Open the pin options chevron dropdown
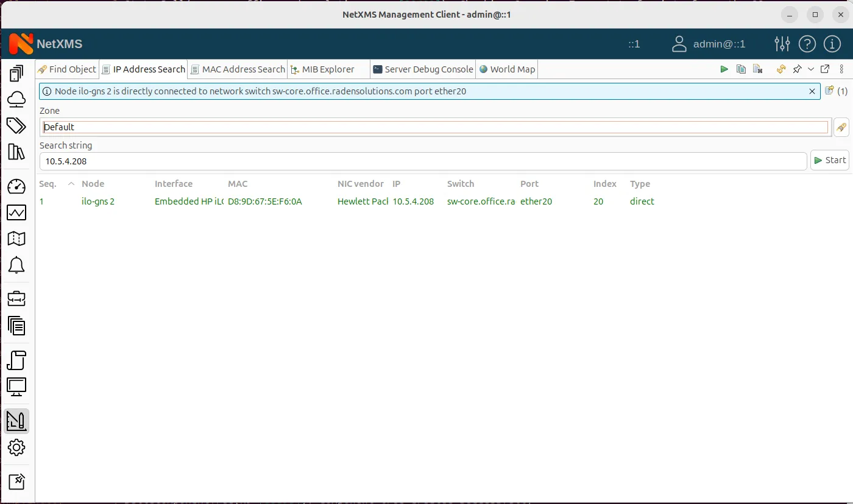Screen dimensions: 853x504 pos(810,69)
